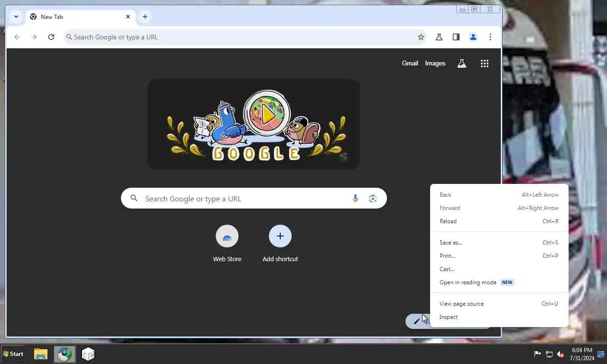This screenshot has width=607, height=364.
Task: Choose Back from context menu
Action: [x=499, y=195]
